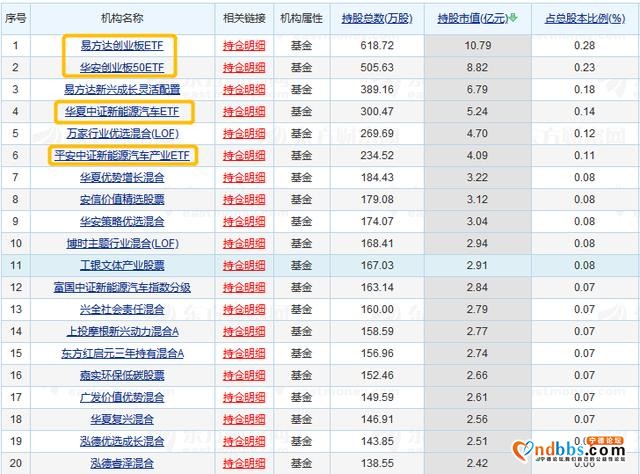View 持仓明细 for row 1 易方达创业板ETF
Viewport: 640px width, 474px height.
(x=244, y=45)
